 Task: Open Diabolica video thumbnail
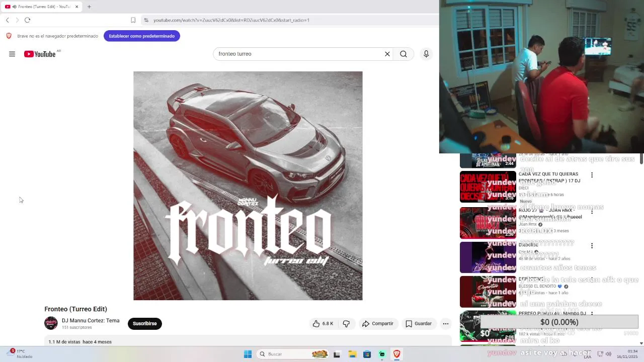488,257
